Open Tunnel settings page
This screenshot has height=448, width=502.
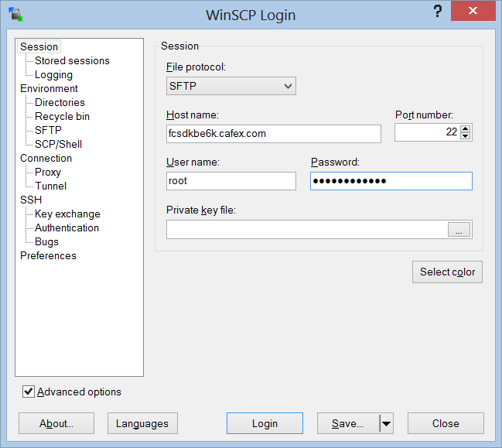click(50, 186)
